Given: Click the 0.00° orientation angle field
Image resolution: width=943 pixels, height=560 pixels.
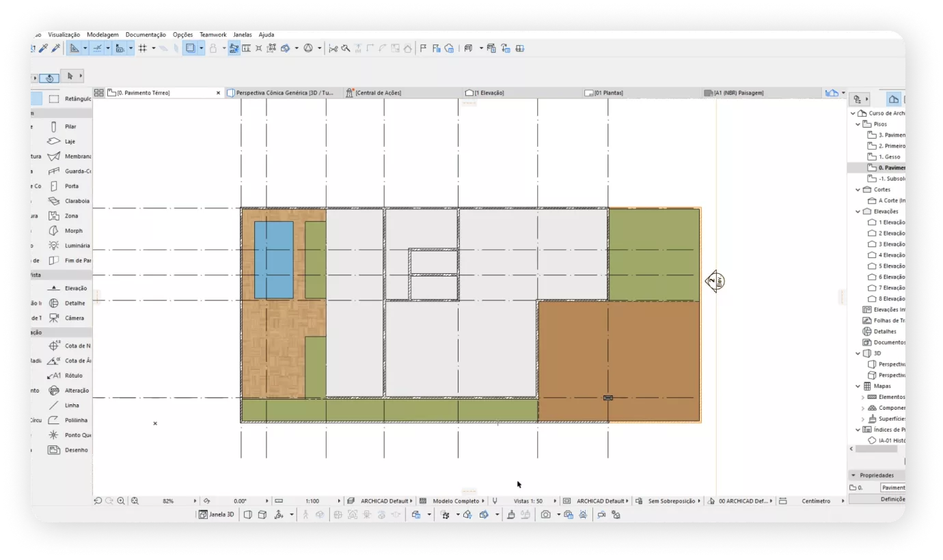Looking at the screenshot, I should coord(240,501).
